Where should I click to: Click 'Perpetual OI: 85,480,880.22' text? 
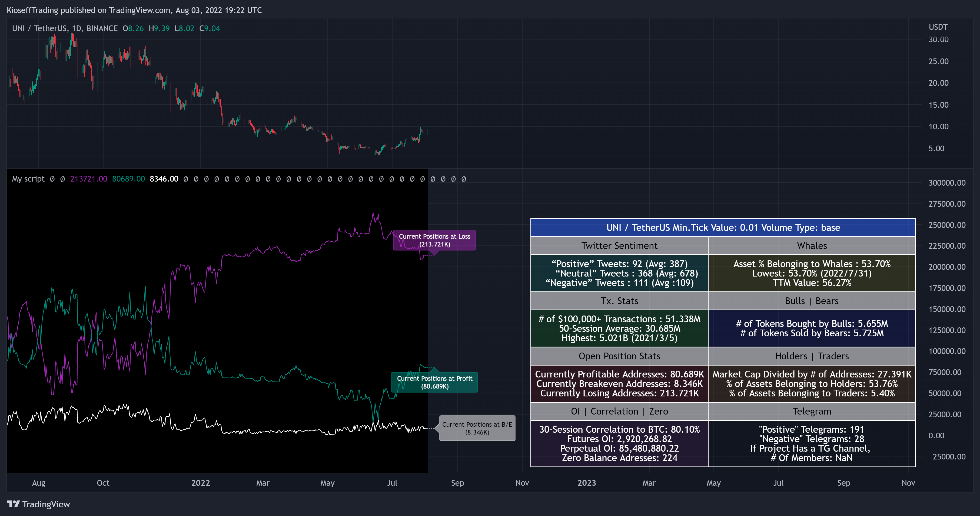pos(619,449)
